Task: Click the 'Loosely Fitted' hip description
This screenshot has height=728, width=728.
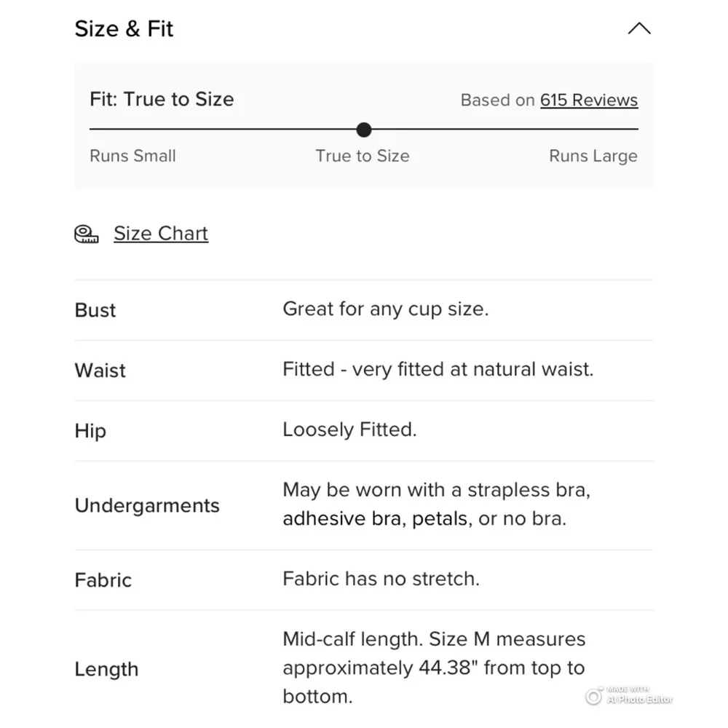Action: click(349, 430)
